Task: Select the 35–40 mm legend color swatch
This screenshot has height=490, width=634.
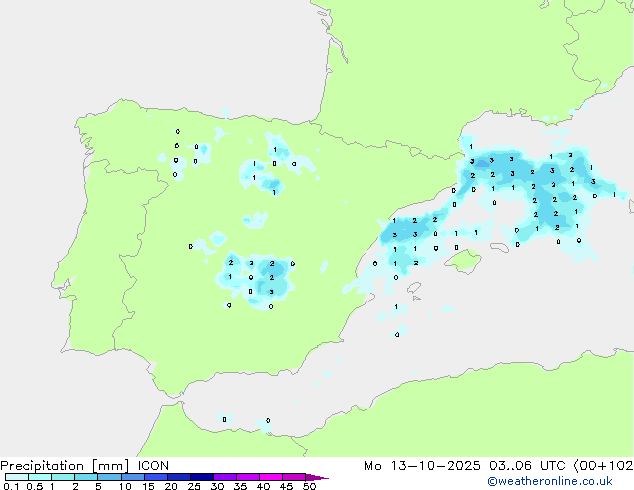Action: pos(248,477)
